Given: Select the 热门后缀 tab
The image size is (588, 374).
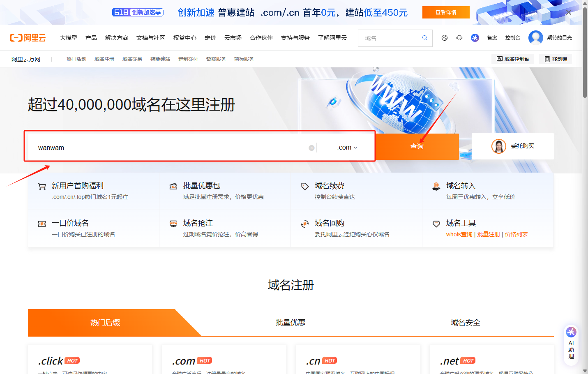Looking at the screenshot, I should point(105,323).
